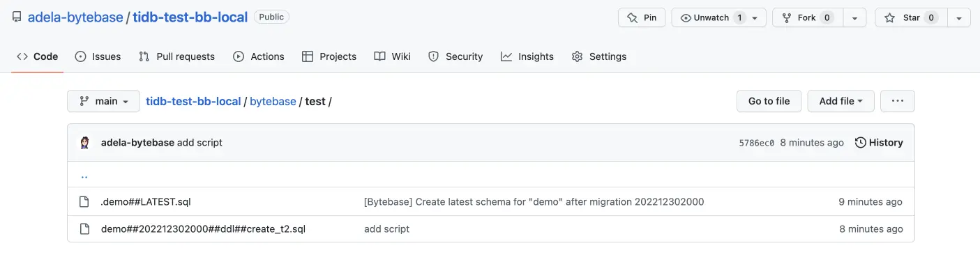
Task: Star the repository
Action: [911, 18]
